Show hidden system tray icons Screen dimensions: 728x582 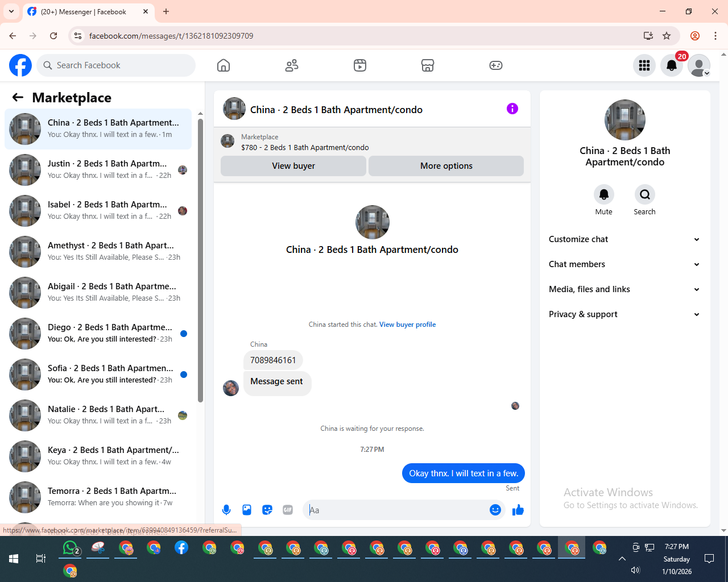tap(622, 559)
